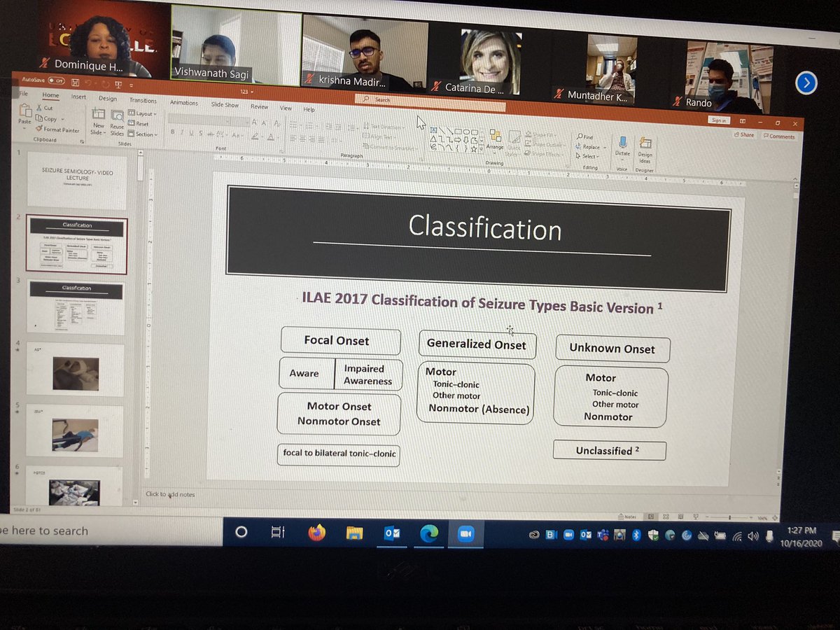Viewport: 840px width, 630px height.
Task: Open the Transitions tab
Action: 143,101
